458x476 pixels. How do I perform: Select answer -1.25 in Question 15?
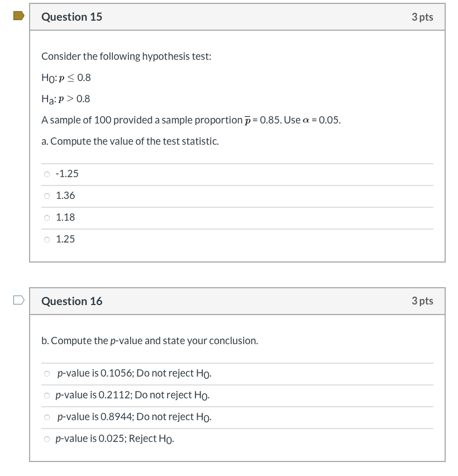[x=47, y=174]
